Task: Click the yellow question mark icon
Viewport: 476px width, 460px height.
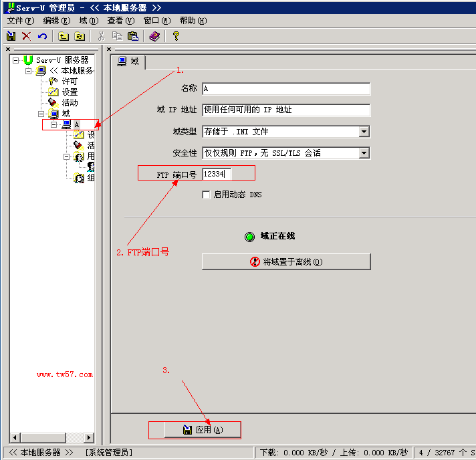Action: [x=176, y=36]
